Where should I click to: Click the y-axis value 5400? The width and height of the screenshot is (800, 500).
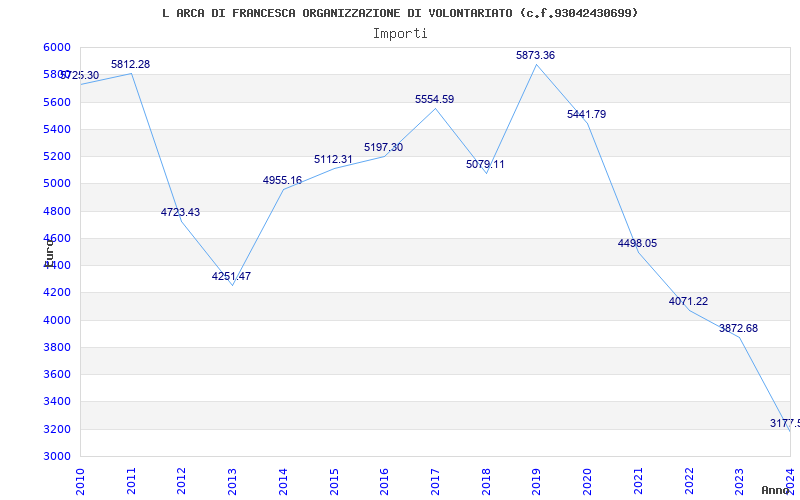coord(58,129)
